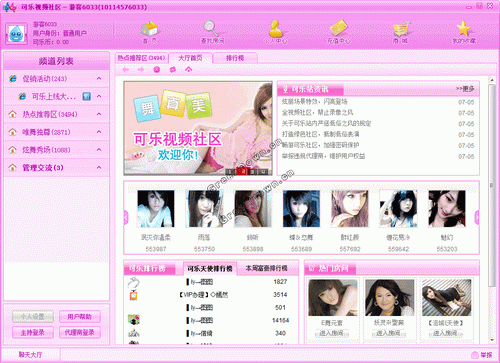Click the refresh browser toolbar icon

(x=173, y=70)
